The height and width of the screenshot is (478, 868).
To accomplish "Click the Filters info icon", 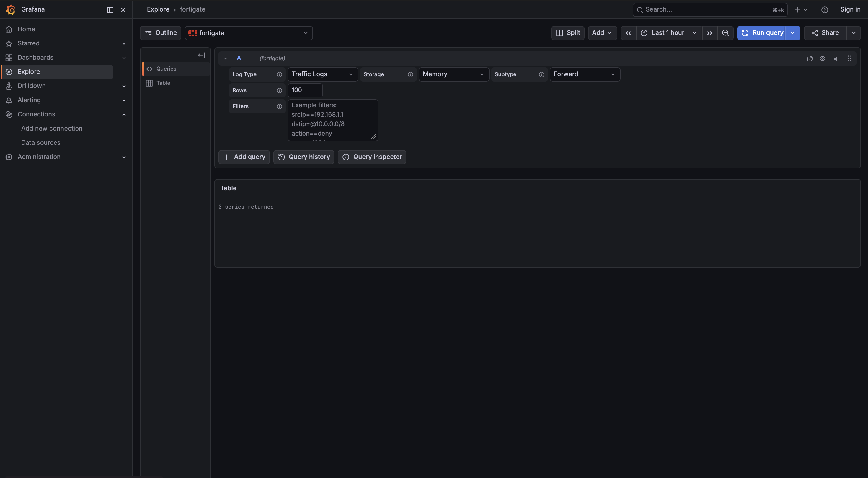I will pyautogui.click(x=279, y=107).
